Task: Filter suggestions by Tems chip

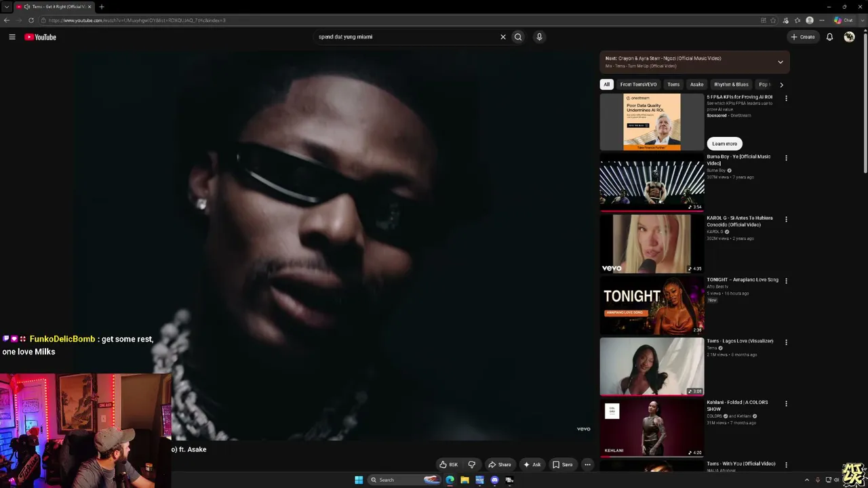Action: tap(673, 85)
